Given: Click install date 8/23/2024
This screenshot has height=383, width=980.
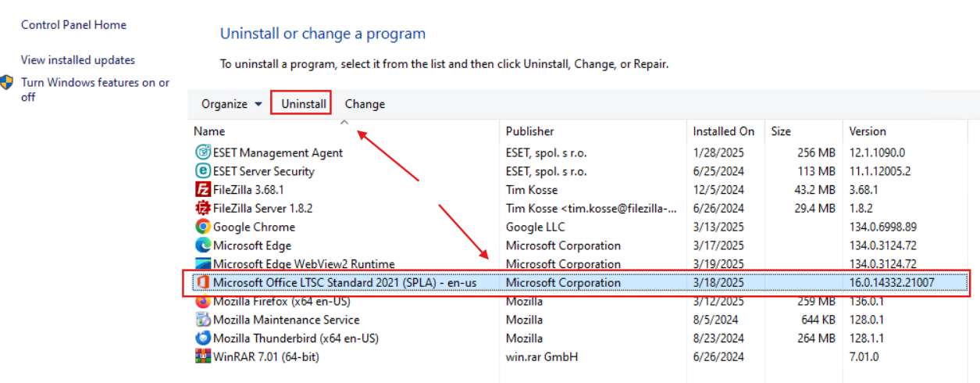Looking at the screenshot, I should [718, 338].
